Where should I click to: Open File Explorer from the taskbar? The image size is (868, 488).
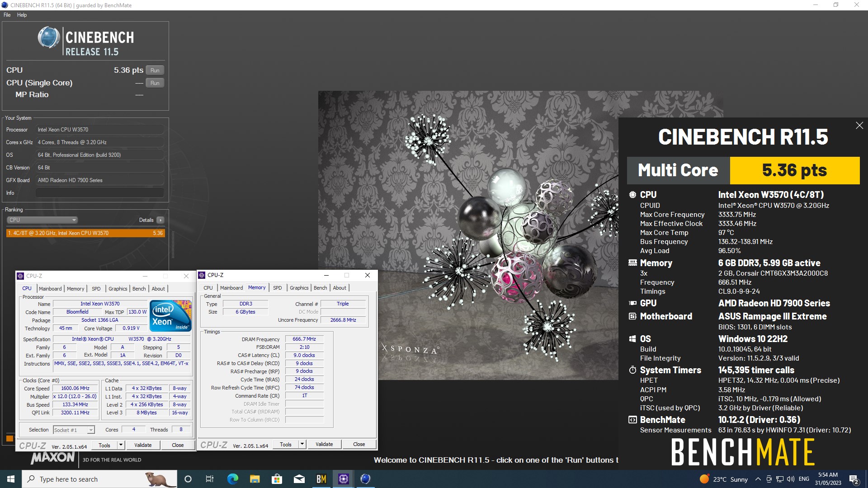click(255, 479)
